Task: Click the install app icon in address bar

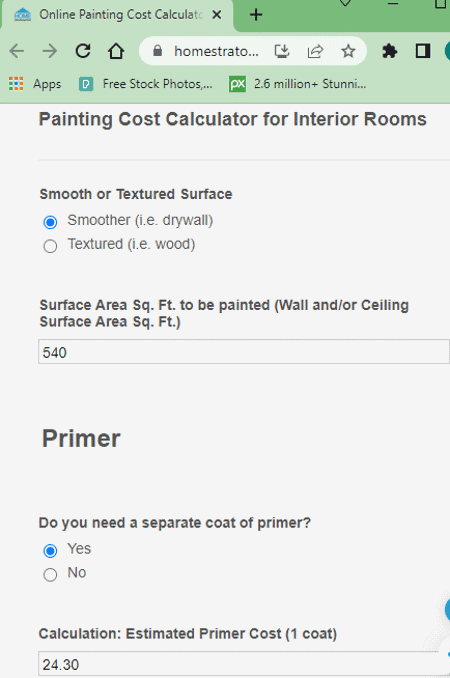Action: point(282,51)
